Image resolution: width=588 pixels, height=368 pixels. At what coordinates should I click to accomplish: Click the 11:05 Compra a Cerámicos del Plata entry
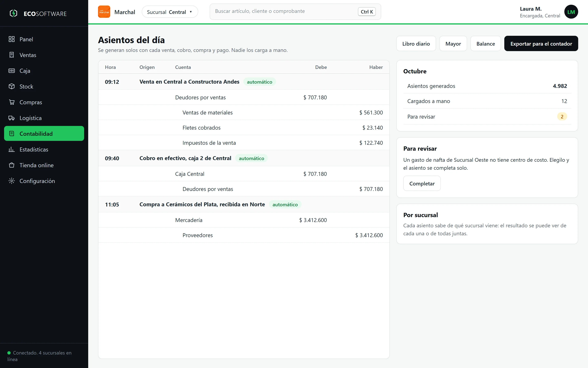pyautogui.click(x=244, y=204)
